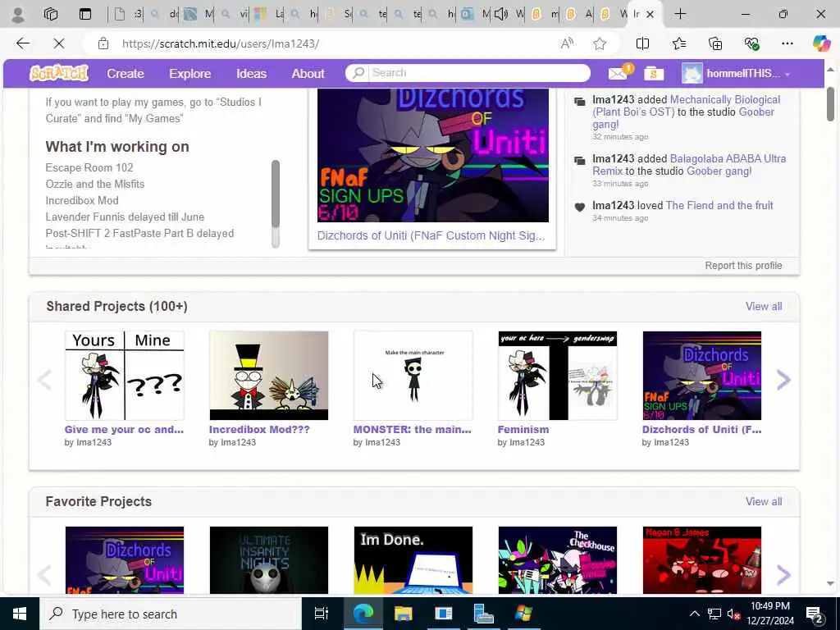Open the Collections icon in Edge toolbar
Viewport: 840px width, 630px height.
point(715,43)
